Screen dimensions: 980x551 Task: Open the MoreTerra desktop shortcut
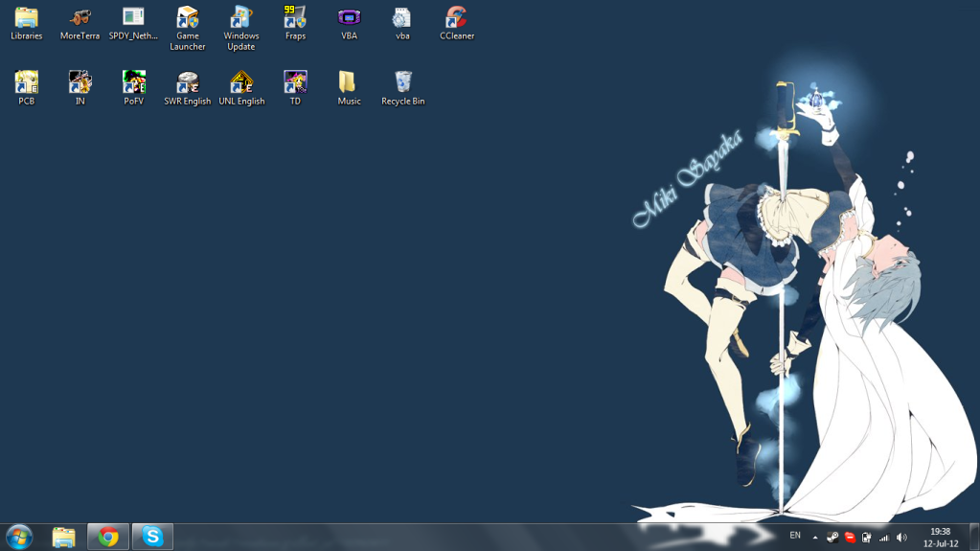(x=80, y=19)
